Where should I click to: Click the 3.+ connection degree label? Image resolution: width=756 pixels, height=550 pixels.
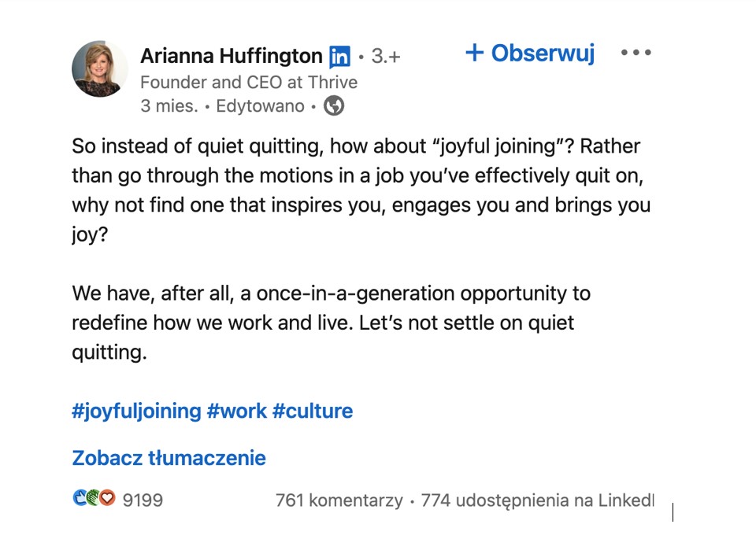click(x=385, y=57)
